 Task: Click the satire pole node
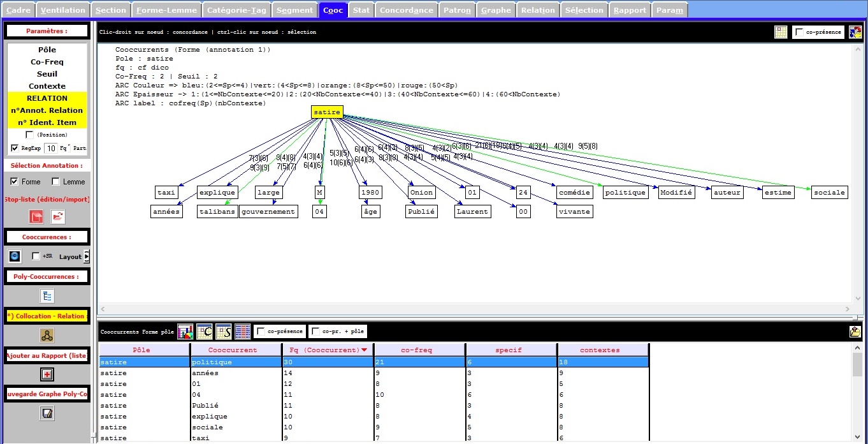(x=327, y=112)
